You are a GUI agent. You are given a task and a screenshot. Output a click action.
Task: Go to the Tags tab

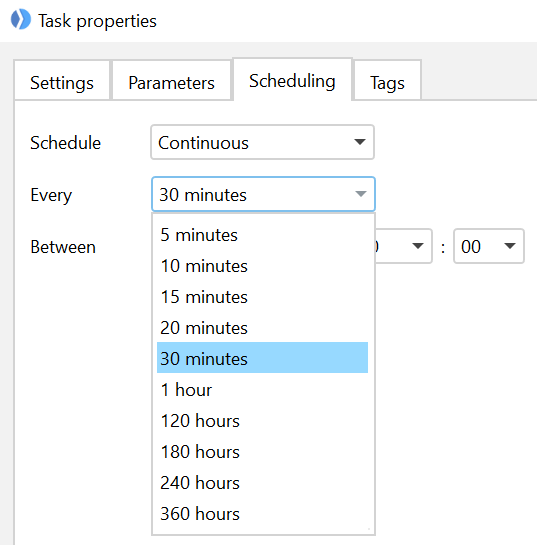(x=387, y=80)
